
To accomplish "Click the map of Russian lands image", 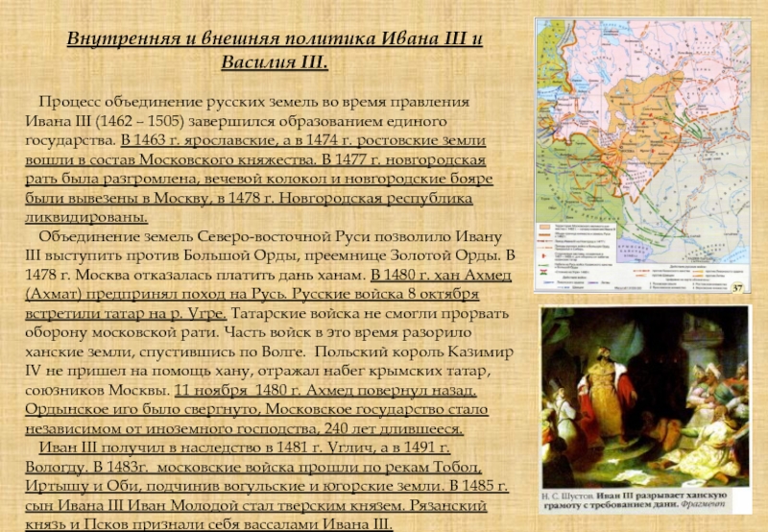I will point(642,156).
